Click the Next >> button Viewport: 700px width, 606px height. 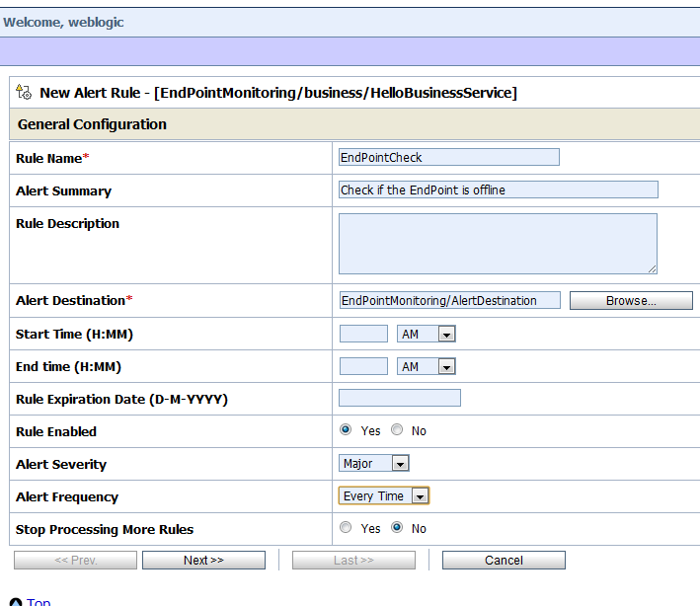(x=203, y=560)
